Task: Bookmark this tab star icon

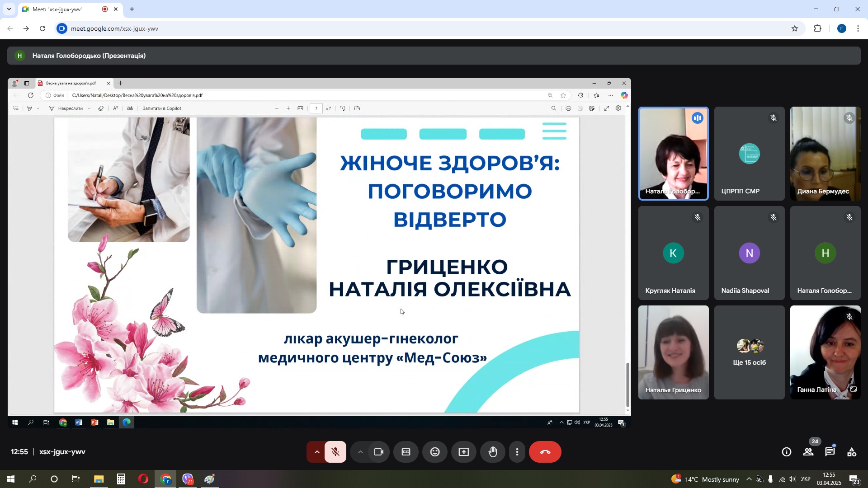Action: coord(795,28)
